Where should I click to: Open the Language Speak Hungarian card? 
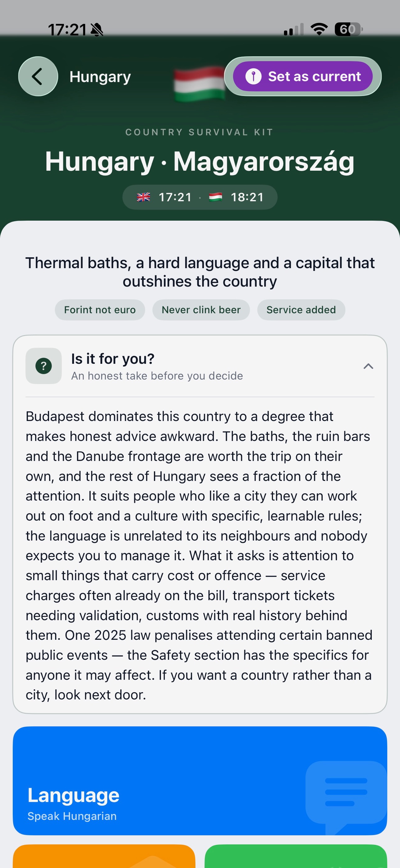tap(200, 781)
